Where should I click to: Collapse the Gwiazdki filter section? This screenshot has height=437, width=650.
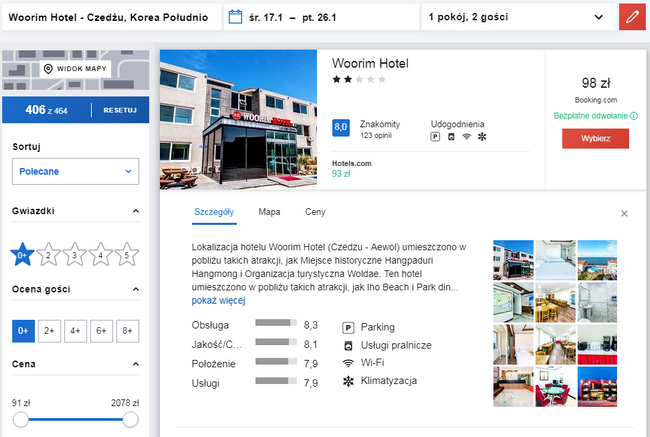pyautogui.click(x=136, y=211)
